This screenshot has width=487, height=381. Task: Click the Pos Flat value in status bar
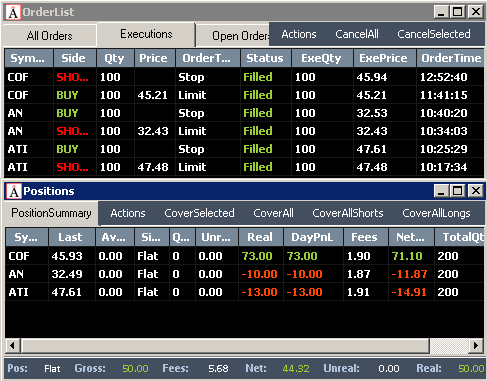[x=52, y=369]
